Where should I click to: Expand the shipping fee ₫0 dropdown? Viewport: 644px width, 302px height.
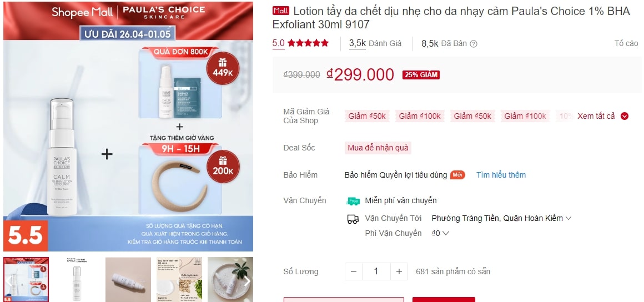440,233
